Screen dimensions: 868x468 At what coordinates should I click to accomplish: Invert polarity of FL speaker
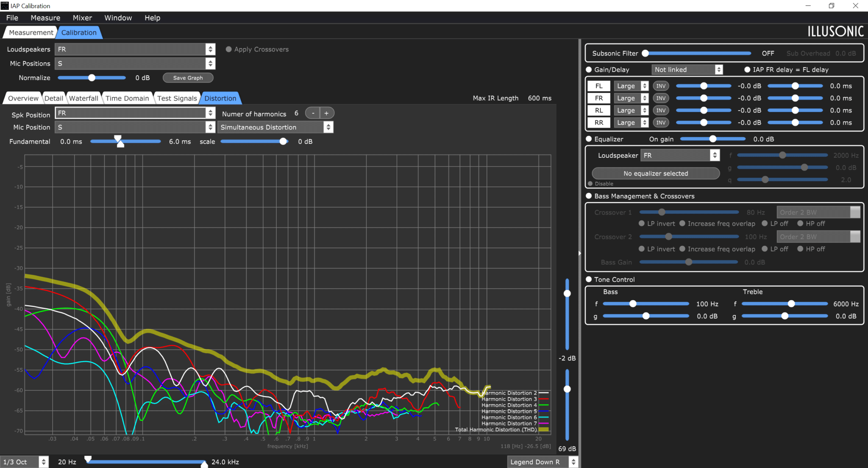[x=661, y=86]
